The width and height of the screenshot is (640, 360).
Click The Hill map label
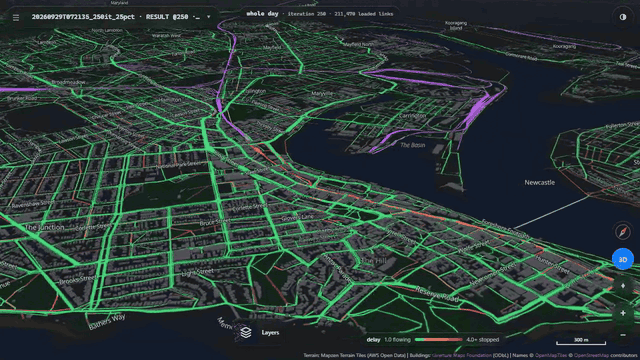[373, 260]
